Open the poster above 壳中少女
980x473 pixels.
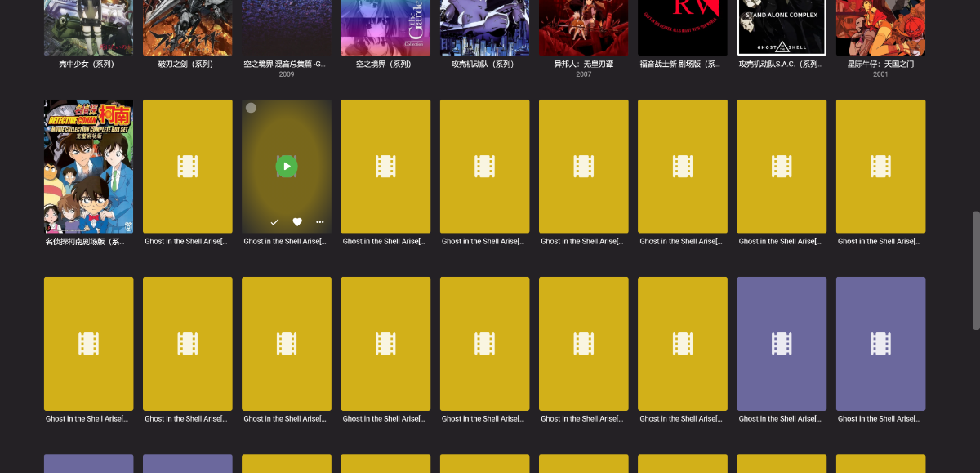coord(88,28)
